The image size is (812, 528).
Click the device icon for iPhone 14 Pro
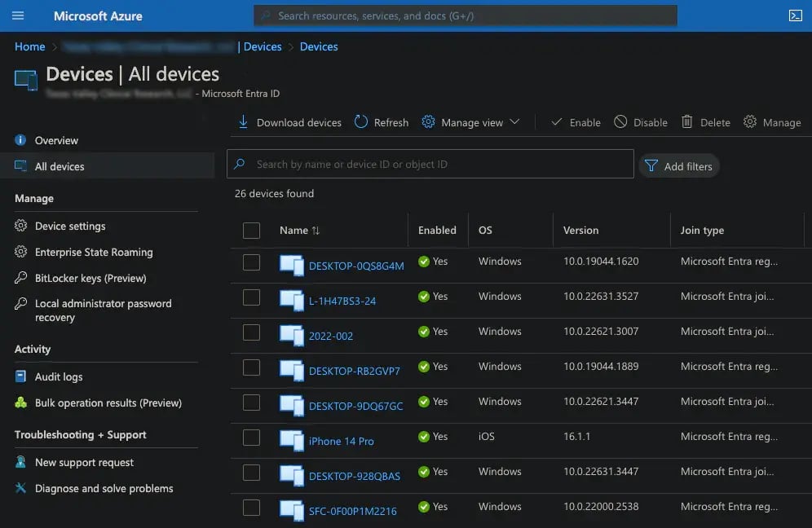tap(292, 441)
